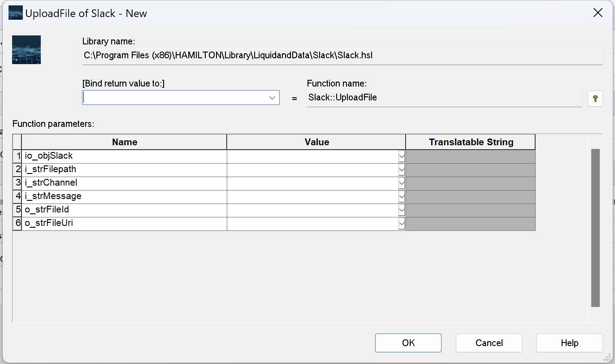Image resolution: width=615 pixels, height=364 pixels.
Task: Open value dropdown for o_strFileId
Action: pos(402,210)
